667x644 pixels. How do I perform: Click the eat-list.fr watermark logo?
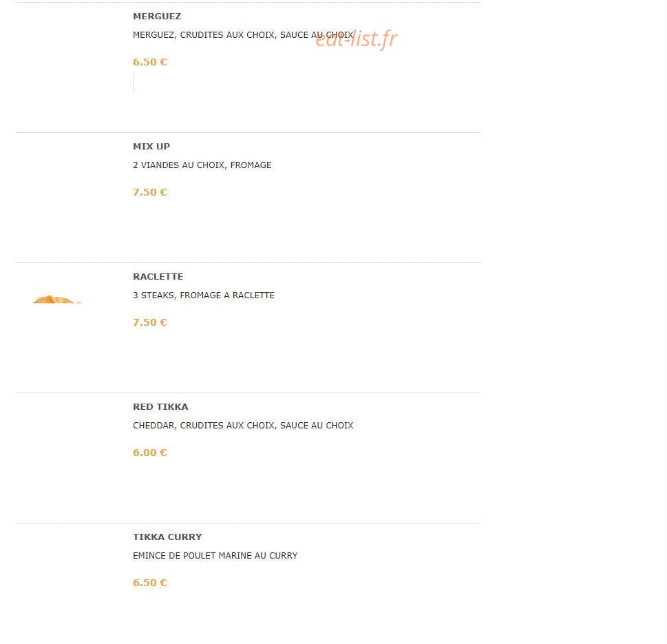[357, 39]
